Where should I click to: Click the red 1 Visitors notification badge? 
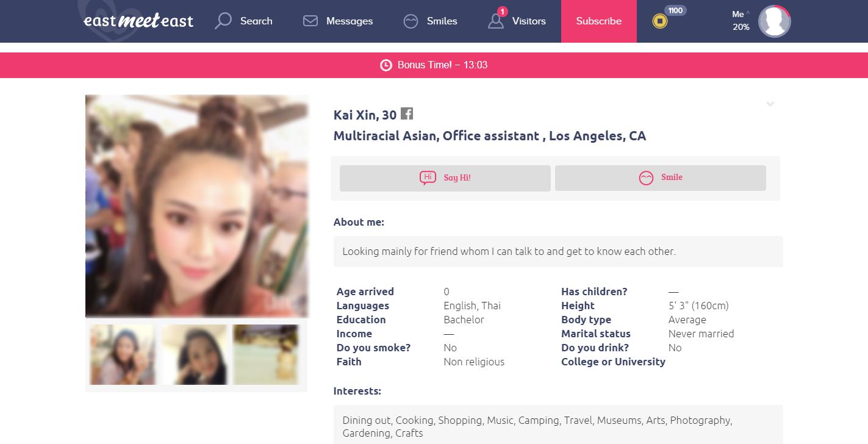pyautogui.click(x=503, y=12)
